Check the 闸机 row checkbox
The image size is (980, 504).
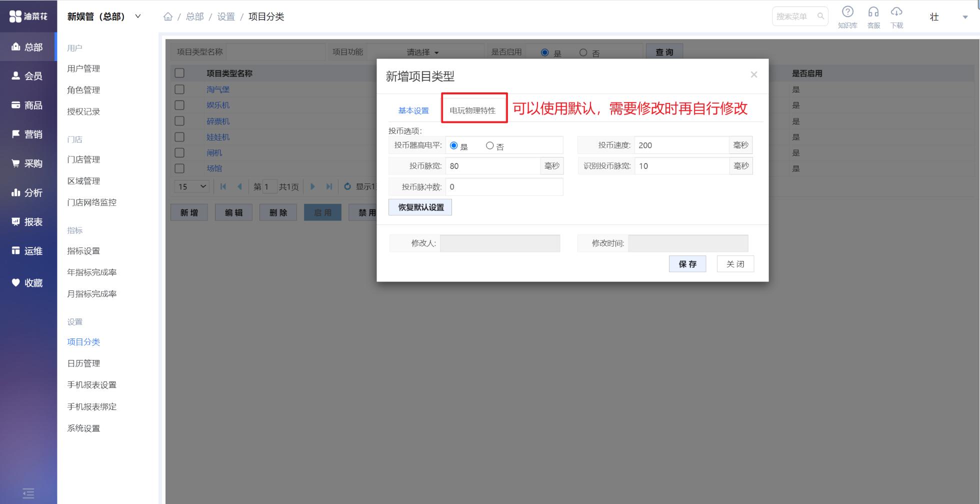[179, 152]
